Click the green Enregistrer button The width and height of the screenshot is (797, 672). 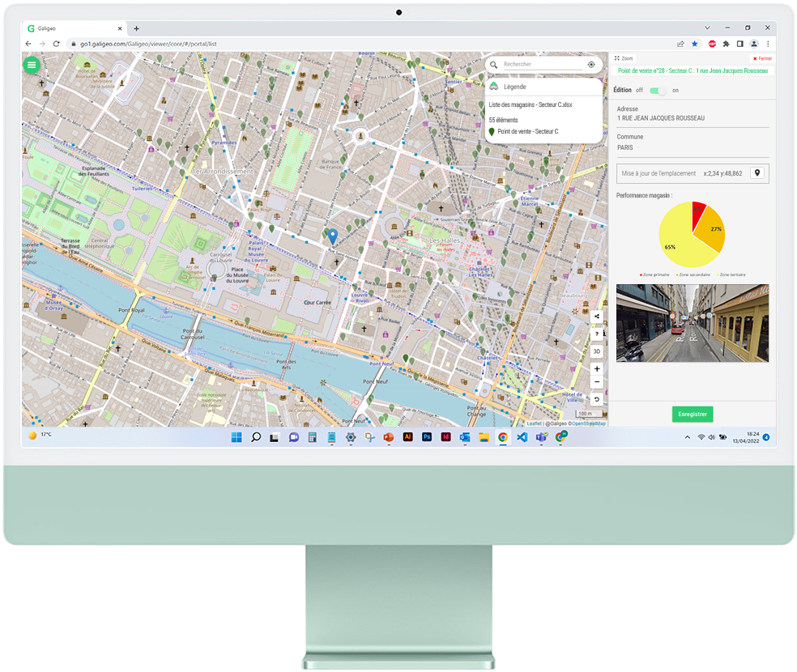[x=693, y=414]
